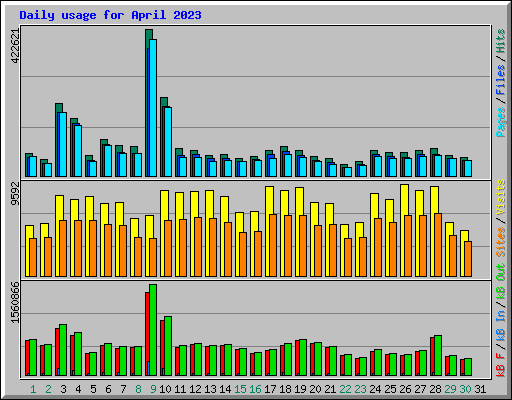
Task: Click the green kB Out bar for day 9
Action: coord(153,330)
